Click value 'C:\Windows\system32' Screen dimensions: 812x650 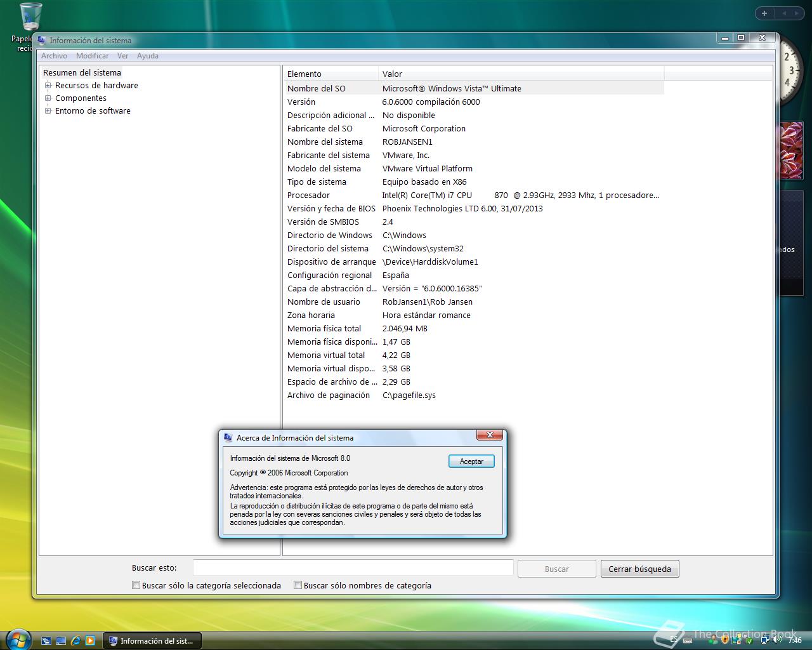[x=422, y=248]
